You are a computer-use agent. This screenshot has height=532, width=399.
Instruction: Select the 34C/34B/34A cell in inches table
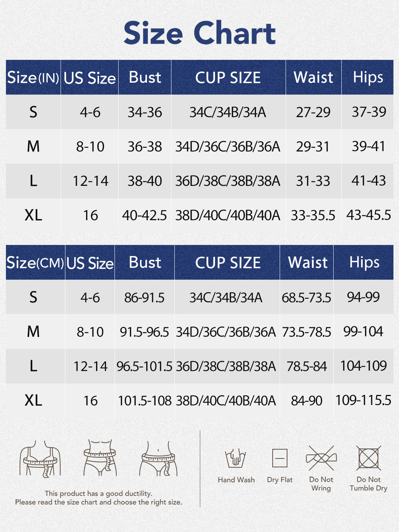228,112
